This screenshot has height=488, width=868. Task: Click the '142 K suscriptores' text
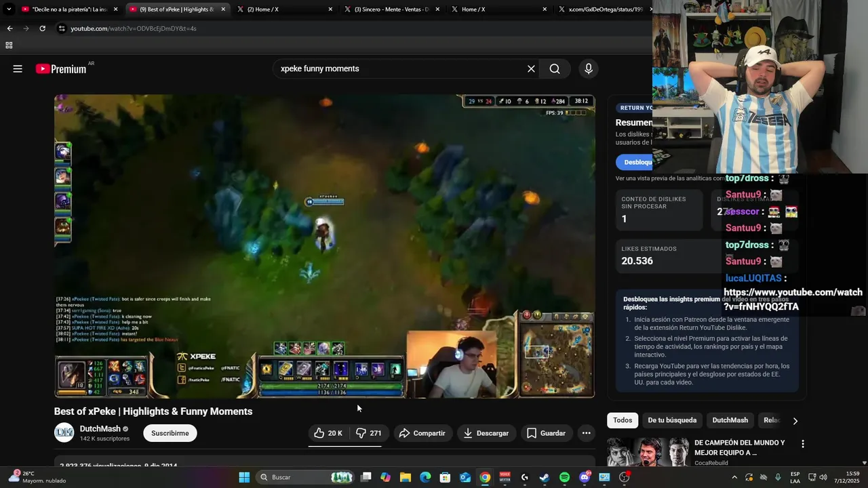pos(104,439)
